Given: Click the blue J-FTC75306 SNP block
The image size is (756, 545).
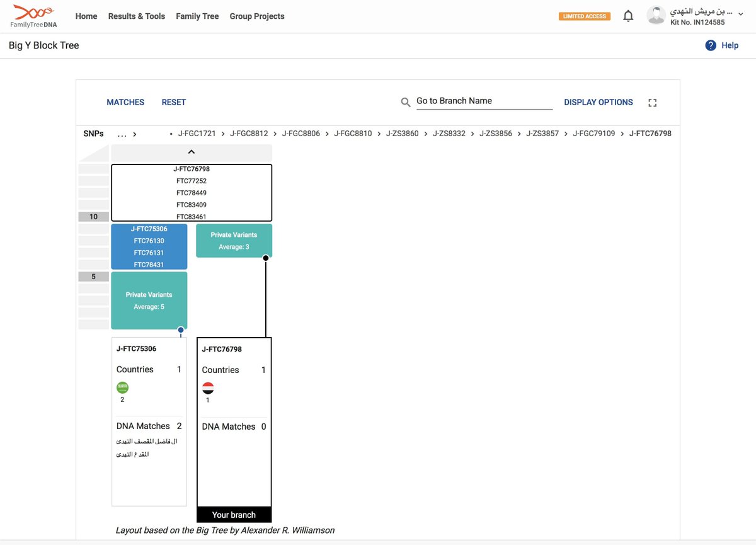Looking at the screenshot, I should (149, 246).
